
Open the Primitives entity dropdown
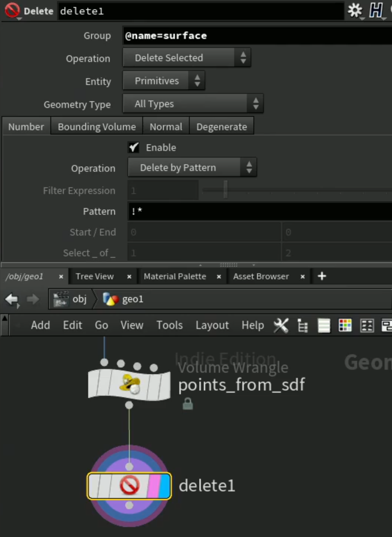tap(164, 81)
